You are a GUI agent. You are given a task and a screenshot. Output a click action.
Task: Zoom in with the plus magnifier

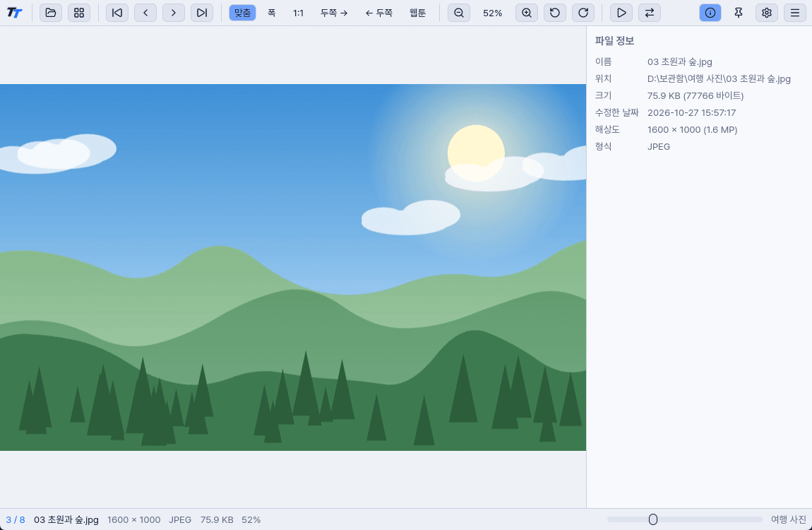(527, 13)
